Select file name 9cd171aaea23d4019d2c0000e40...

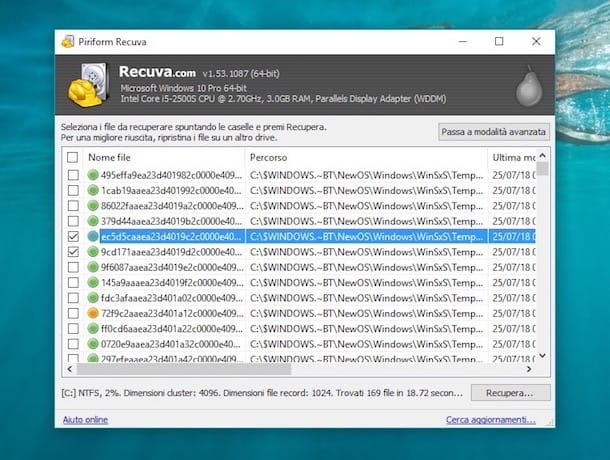171,252
